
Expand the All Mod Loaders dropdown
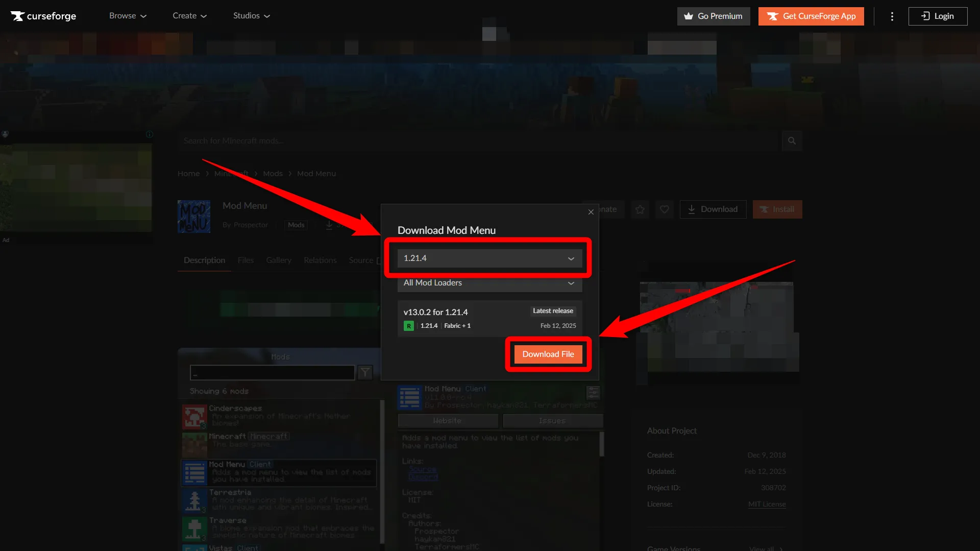click(489, 283)
